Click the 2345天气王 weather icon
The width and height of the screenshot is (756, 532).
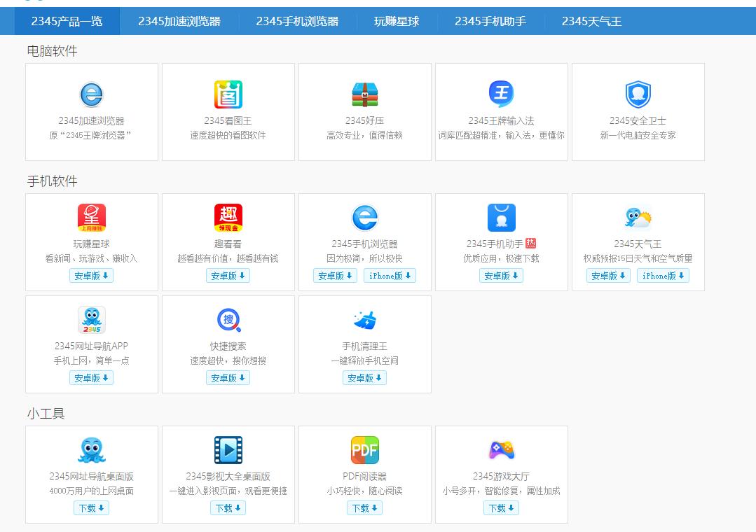(638, 218)
